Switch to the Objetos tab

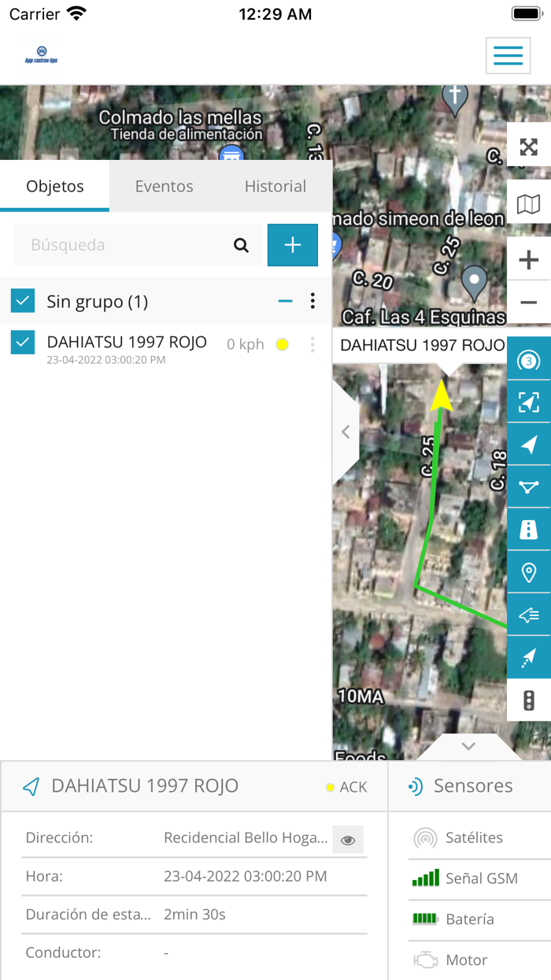55,186
